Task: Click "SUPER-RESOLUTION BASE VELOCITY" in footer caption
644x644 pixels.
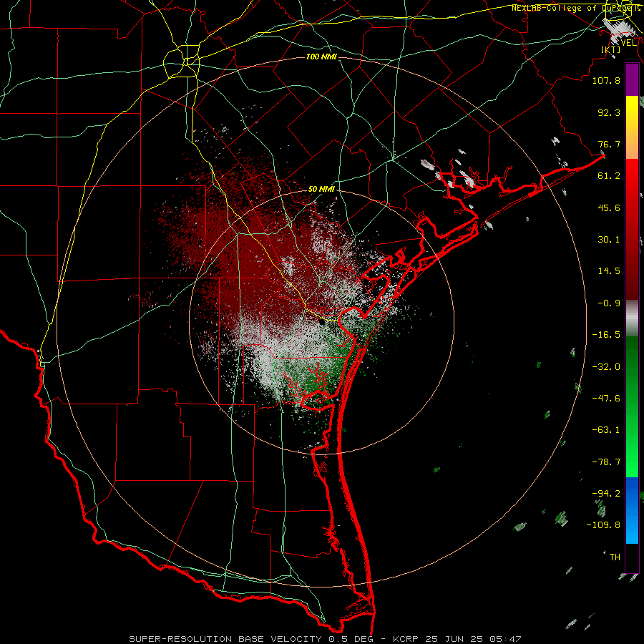Action: click(225, 639)
